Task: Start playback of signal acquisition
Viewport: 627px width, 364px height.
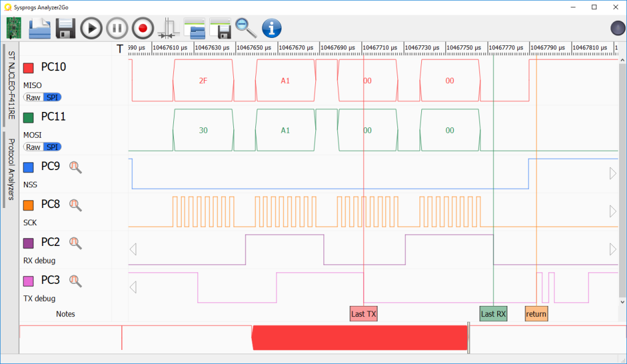Action: [x=91, y=28]
